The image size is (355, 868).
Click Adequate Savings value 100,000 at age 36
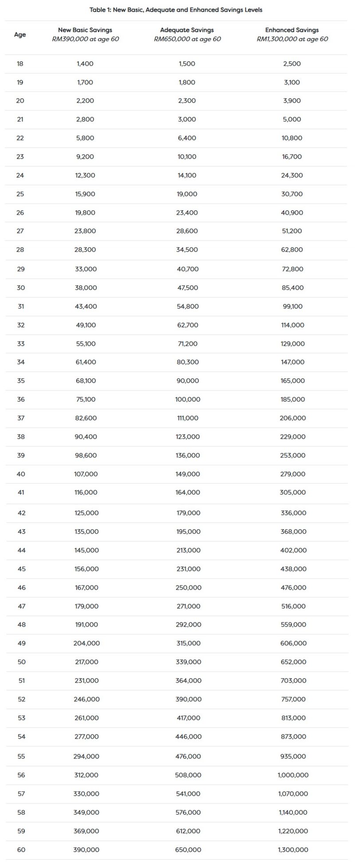188,399
